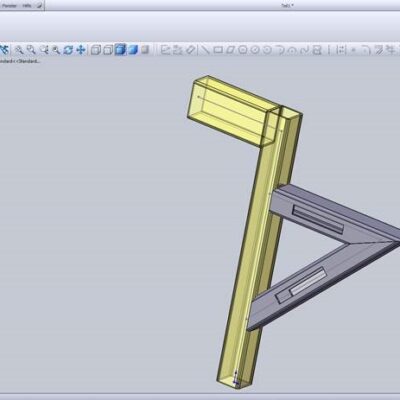Open the Help menu
400x400 pixels.
click(27, 5)
